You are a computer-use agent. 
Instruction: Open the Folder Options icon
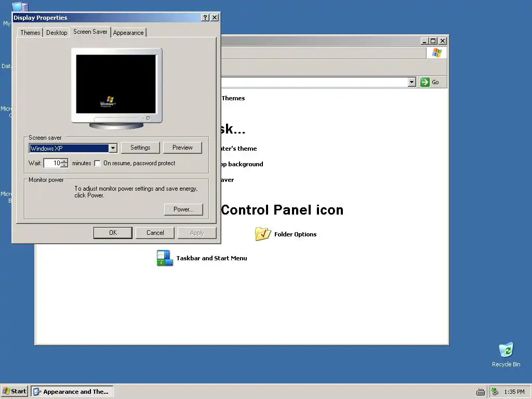263,234
